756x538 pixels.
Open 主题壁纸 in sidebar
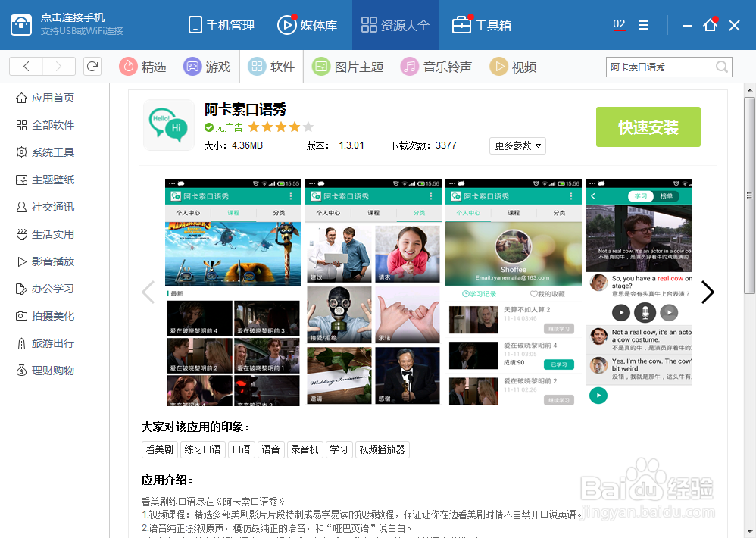pyautogui.click(x=45, y=180)
